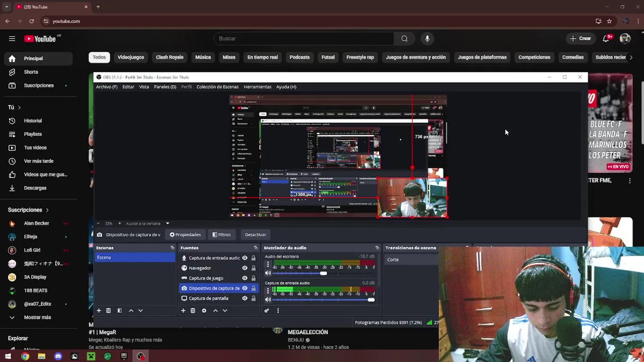644x362 pixels.
Task: Bookmark this page with the star icon
Action: tap(609, 21)
